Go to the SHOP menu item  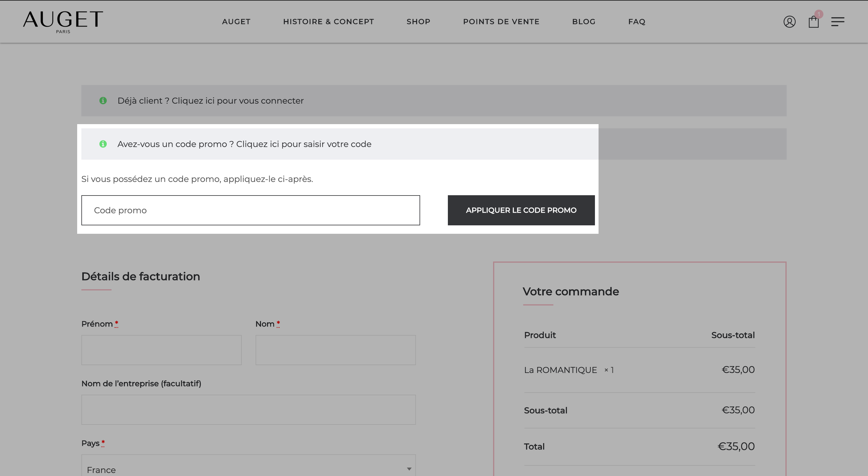(x=418, y=22)
